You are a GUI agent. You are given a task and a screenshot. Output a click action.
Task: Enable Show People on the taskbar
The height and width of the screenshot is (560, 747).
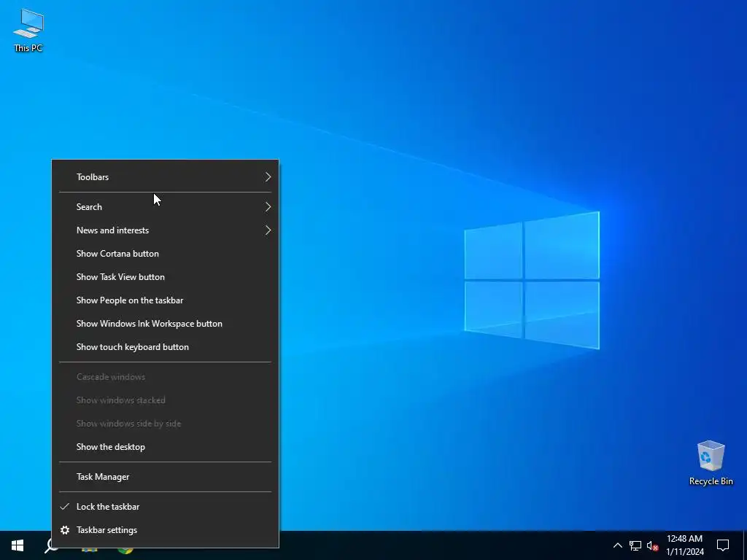(165, 300)
